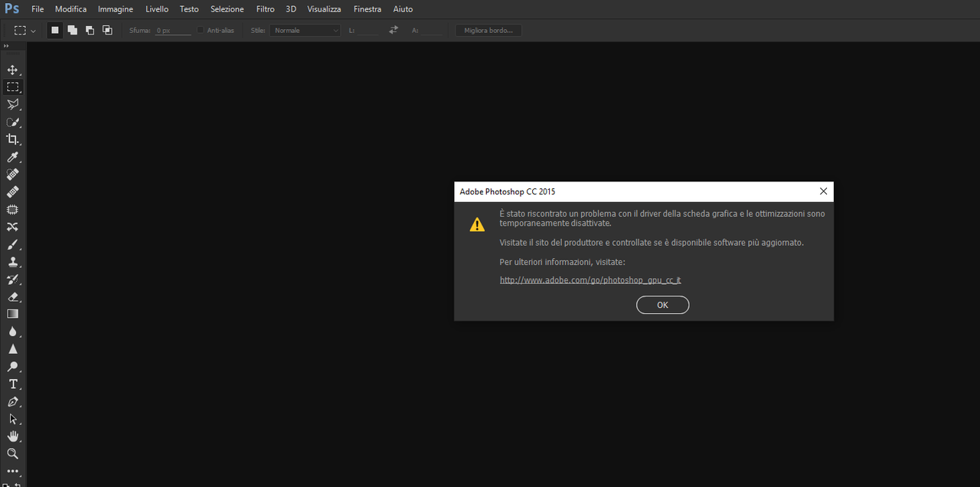
Task: Select the Gradient tool
Action: [12, 314]
